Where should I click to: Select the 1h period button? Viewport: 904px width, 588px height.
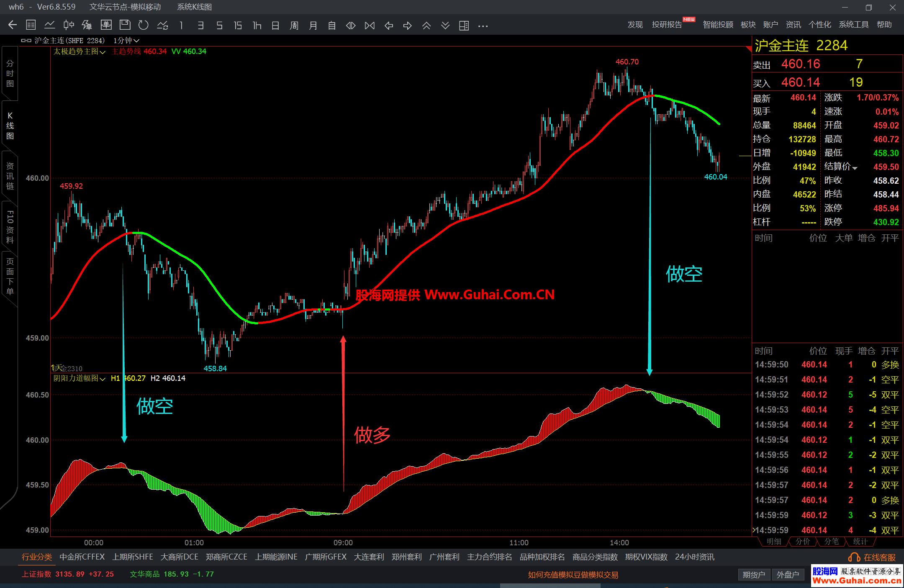coord(257,26)
